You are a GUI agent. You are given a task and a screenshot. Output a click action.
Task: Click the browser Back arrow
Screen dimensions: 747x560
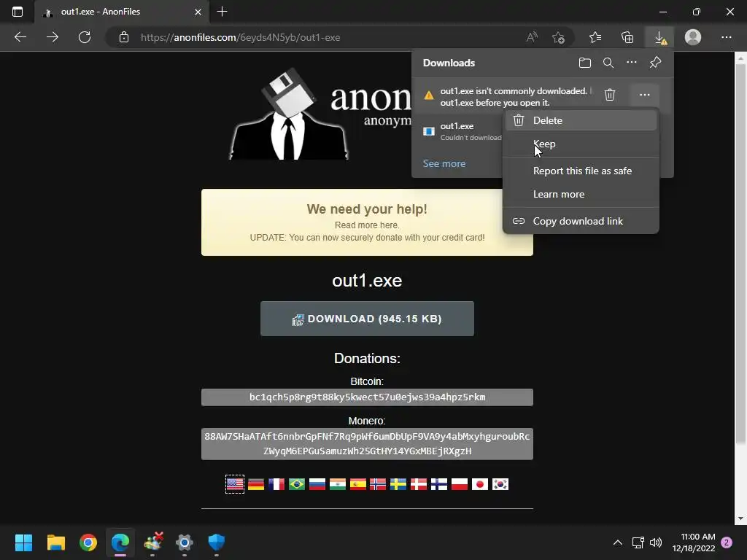(x=20, y=37)
